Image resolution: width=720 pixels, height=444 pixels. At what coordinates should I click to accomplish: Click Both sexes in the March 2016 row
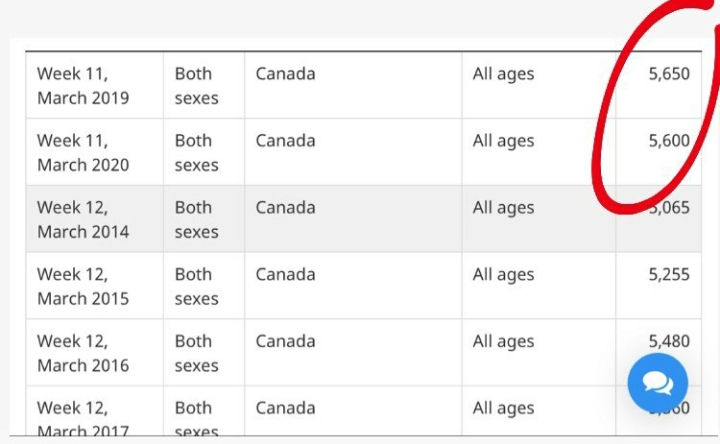[196, 353]
